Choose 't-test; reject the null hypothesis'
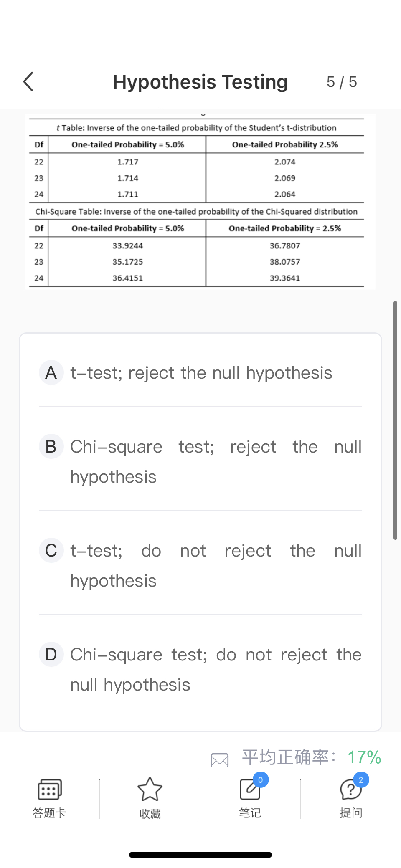 201,373
